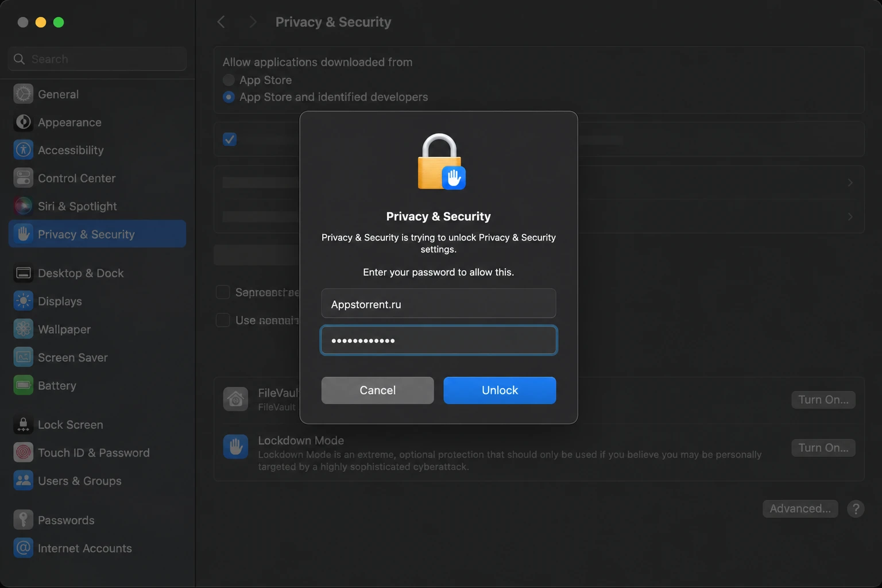
Task: Select the Battery icon in sidebar
Action: pyautogui.click(x=23, y=385)
